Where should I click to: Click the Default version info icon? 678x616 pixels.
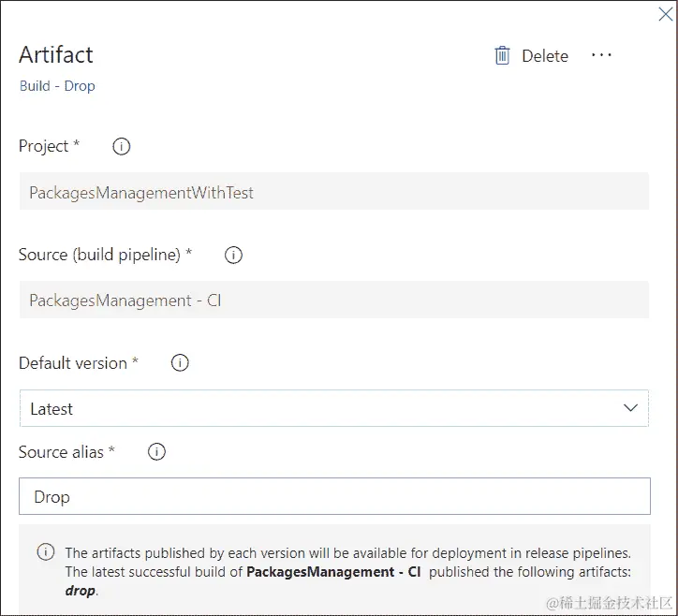(x=180, y=363)
